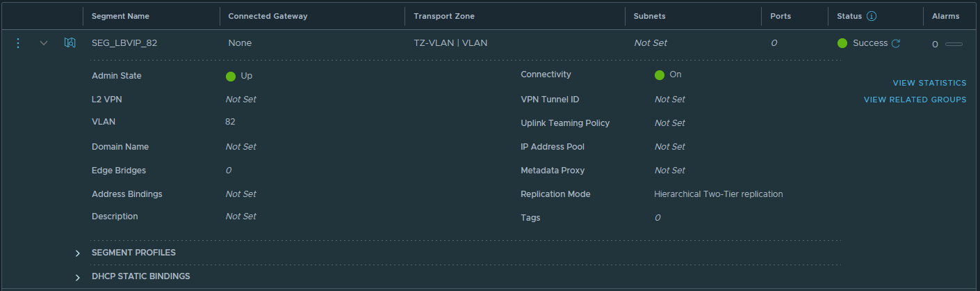Click the green Admin State Up indicator

coord(231,76)
